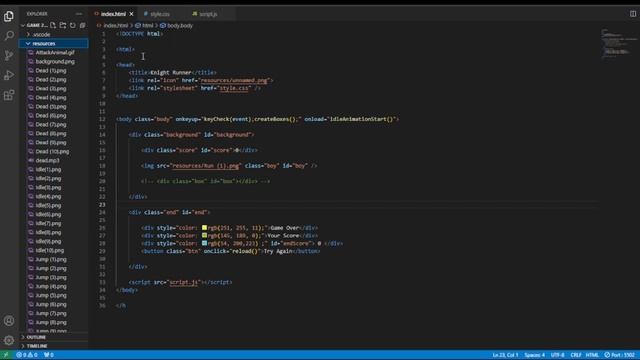The image size is (640, 360).
Task: Click blue color swatch on endScore line
Action: [204, 243]
